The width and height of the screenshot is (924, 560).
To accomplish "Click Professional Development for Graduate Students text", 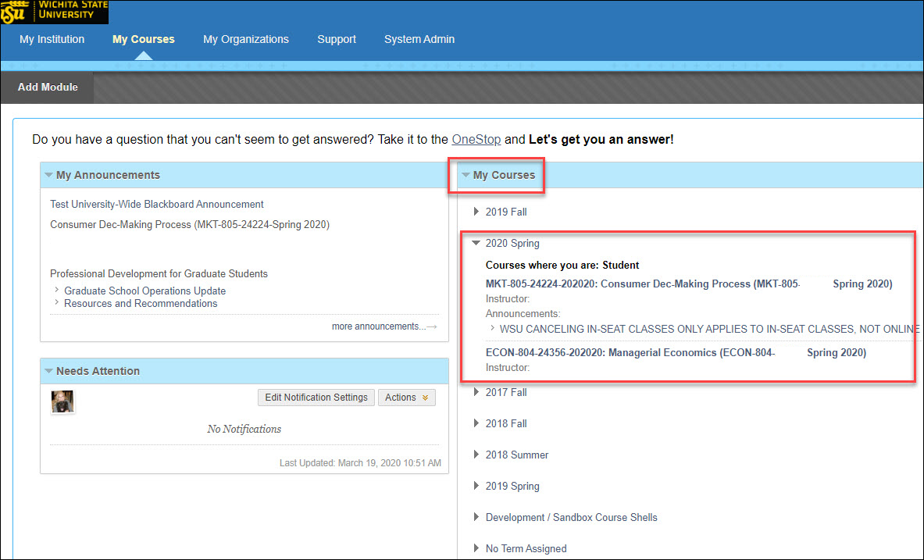I will 159,274.
